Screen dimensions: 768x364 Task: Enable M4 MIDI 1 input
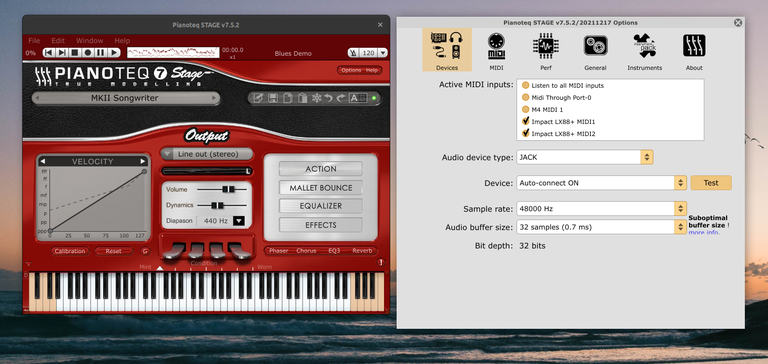click(x=526, y=109)
